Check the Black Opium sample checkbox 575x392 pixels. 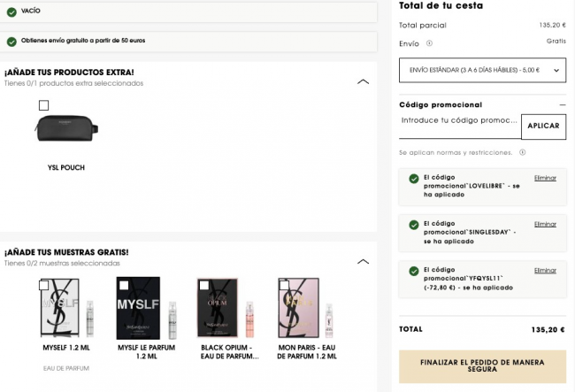204,285
